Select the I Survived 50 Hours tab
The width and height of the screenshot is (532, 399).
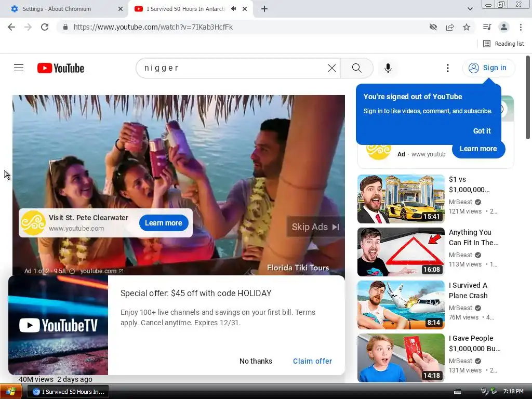(x=185, y=9)
